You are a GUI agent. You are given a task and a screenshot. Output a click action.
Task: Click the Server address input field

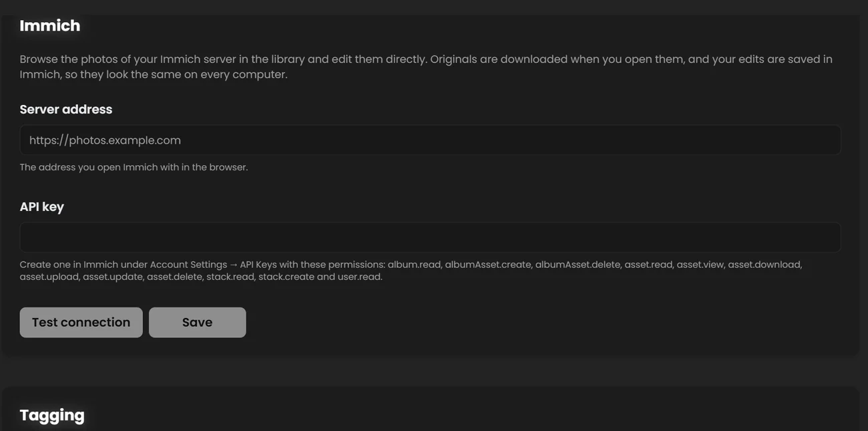click(x=430, y=140)
